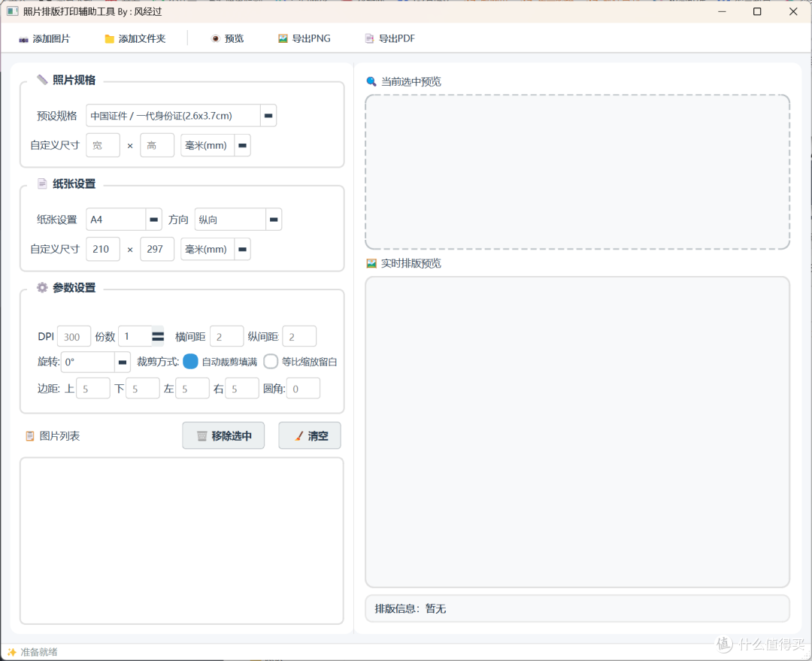Select 等比缩放留白 crop mode

[x=271, y=362]
